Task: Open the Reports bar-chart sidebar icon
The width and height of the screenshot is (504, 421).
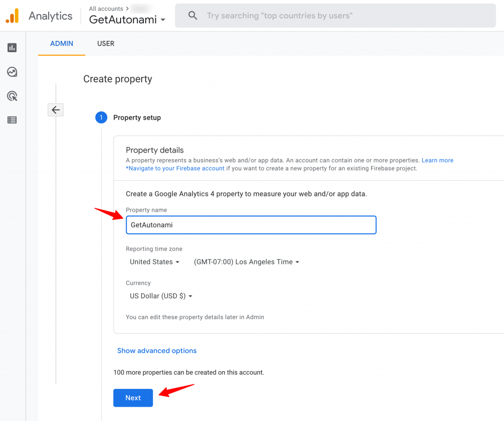Action: point(12,48)
